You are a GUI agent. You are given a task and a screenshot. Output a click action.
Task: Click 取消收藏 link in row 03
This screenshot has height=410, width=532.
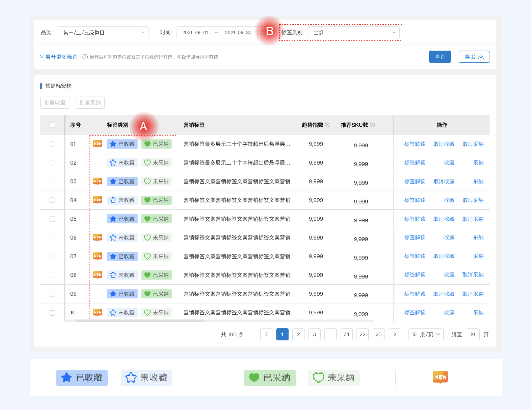[x=444, y=181]
